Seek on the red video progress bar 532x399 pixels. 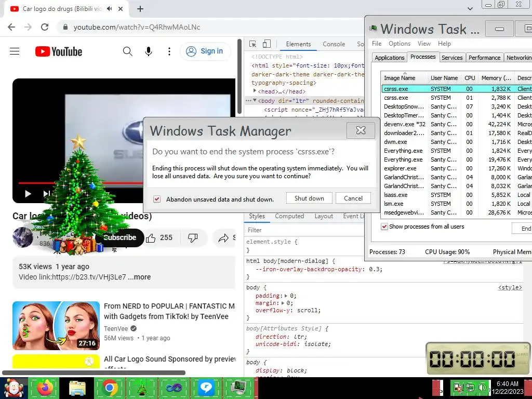coord(82,183)
